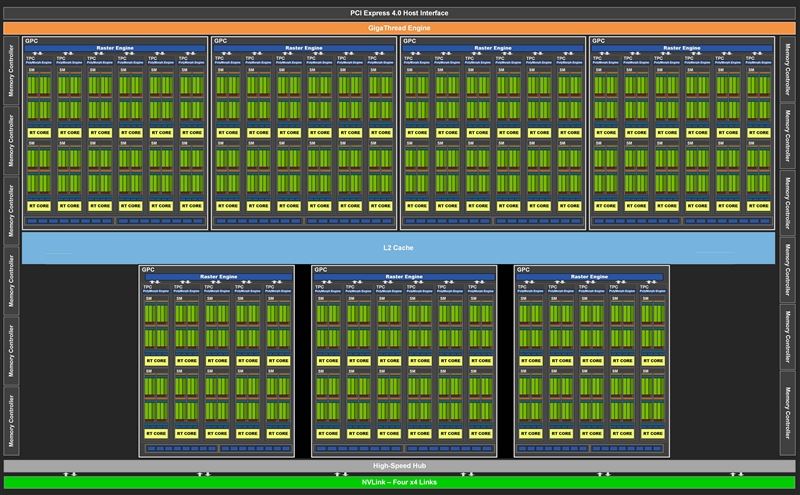
Task: Click the bottommost Memory Controller on the left side
Action: coord(10,420)
